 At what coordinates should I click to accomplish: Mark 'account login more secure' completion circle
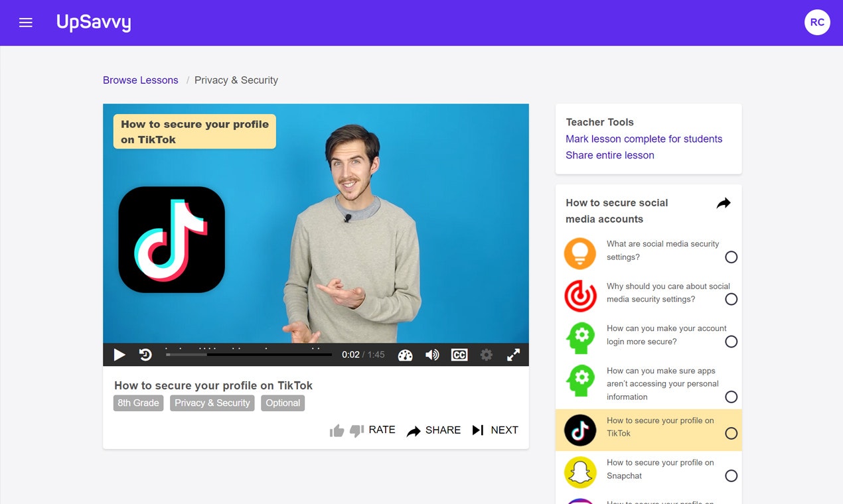pos(731,342)
